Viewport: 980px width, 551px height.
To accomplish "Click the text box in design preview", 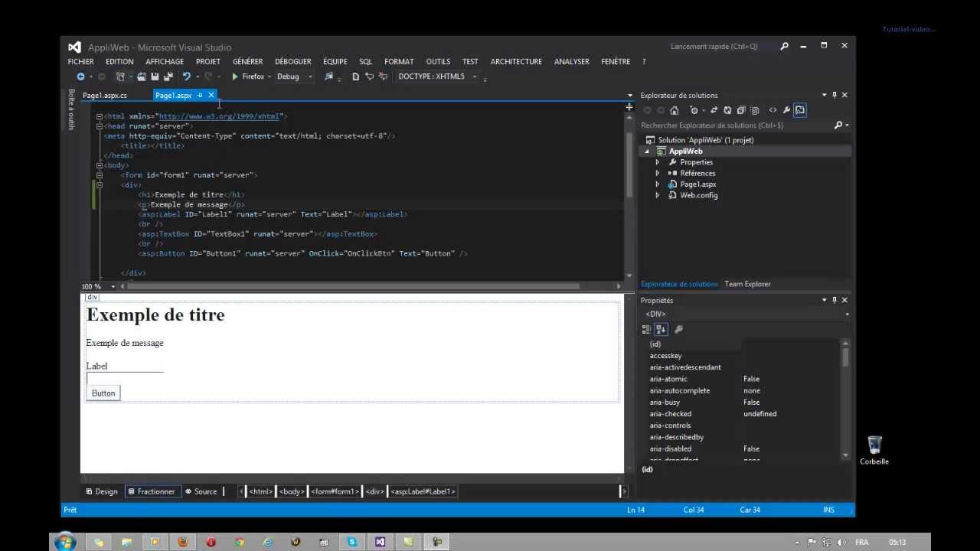I will pos(125,378).
